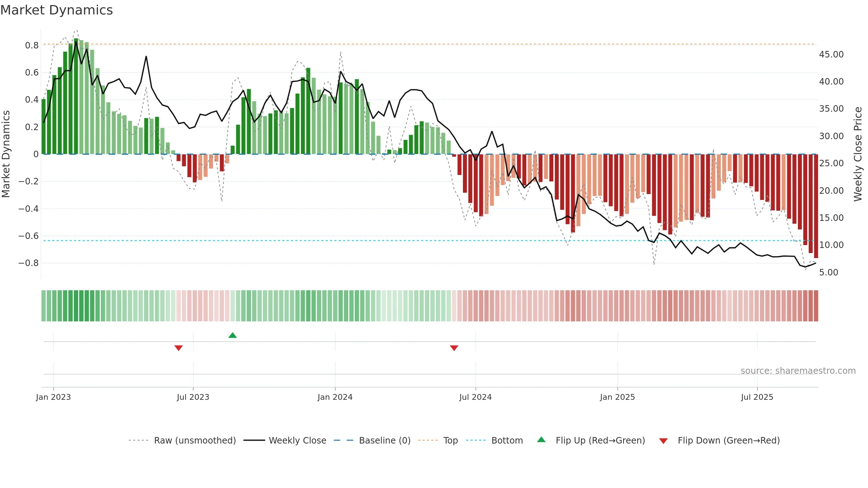Click the −0.8 left axis label
This screenshot has height=488, width=868.
(29, 263)
